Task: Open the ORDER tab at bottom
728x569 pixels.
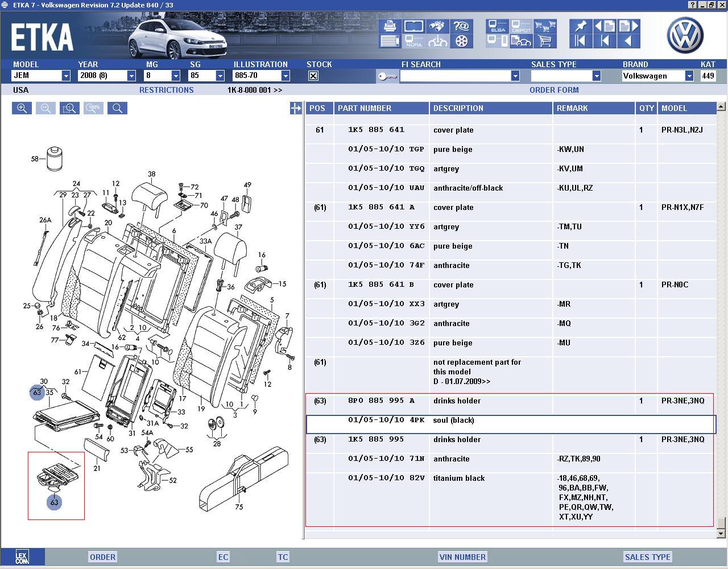Action: pyautogui.click(x=102, y=557)
